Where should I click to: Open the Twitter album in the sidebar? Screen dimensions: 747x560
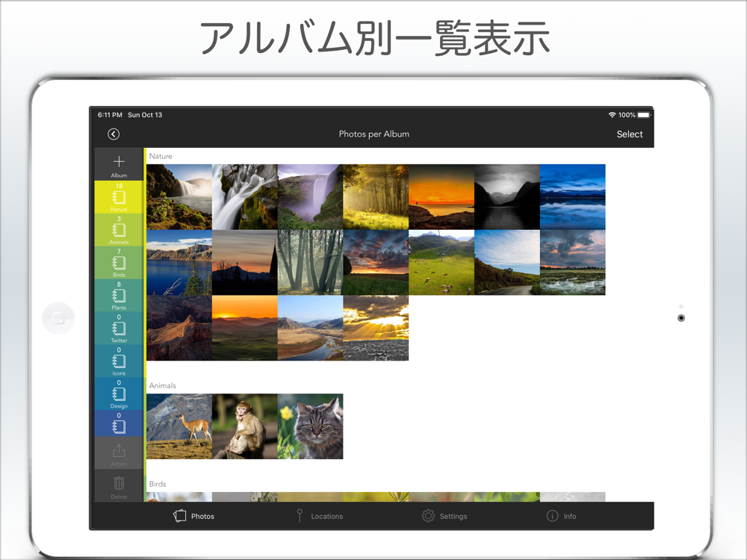coord(119,329)
